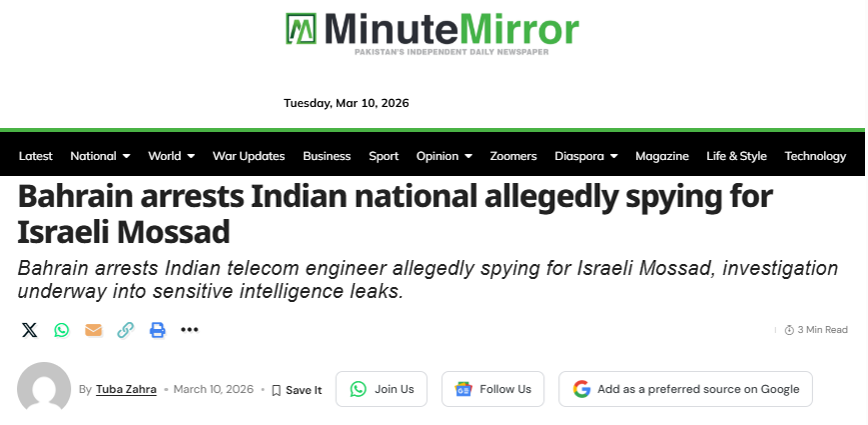
Task: Share article on X (Twitter)
Action: coord(30,330)
